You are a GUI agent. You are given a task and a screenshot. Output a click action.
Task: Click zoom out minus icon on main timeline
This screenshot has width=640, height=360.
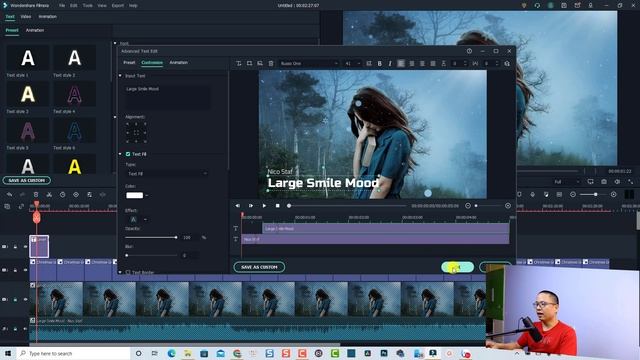tap(573, 195)
